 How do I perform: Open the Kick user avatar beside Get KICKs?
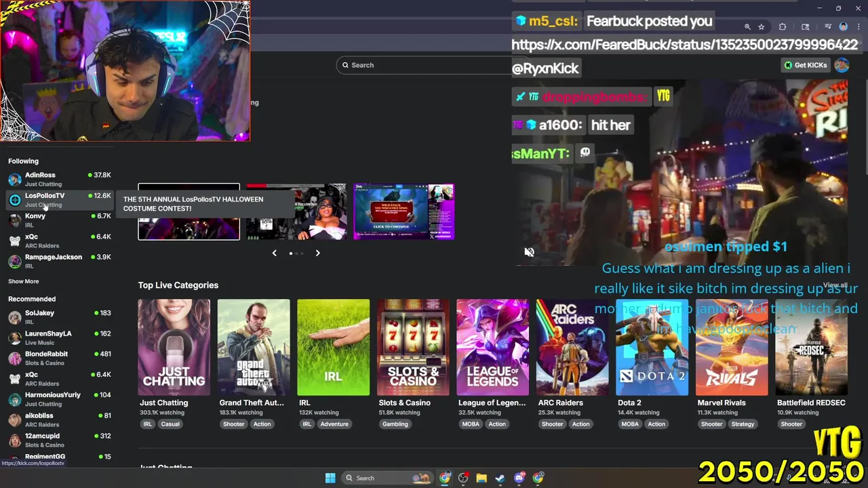[x=842, y=65]
